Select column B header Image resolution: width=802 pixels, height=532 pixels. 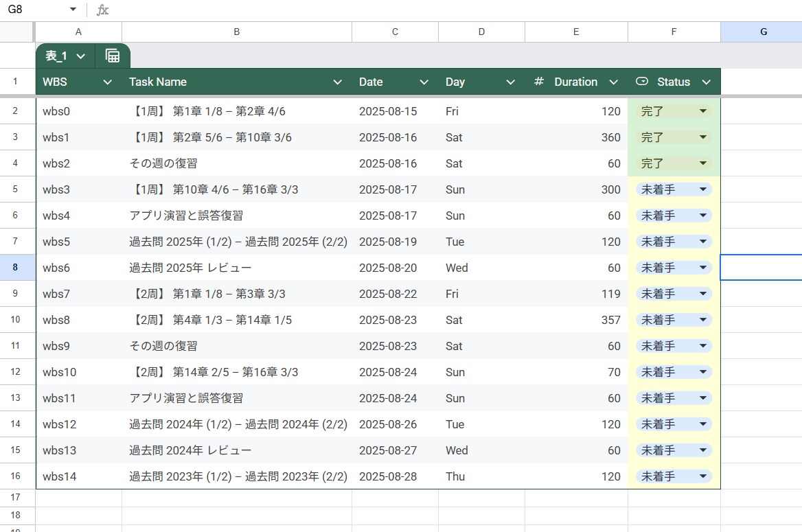coord(237,32)
